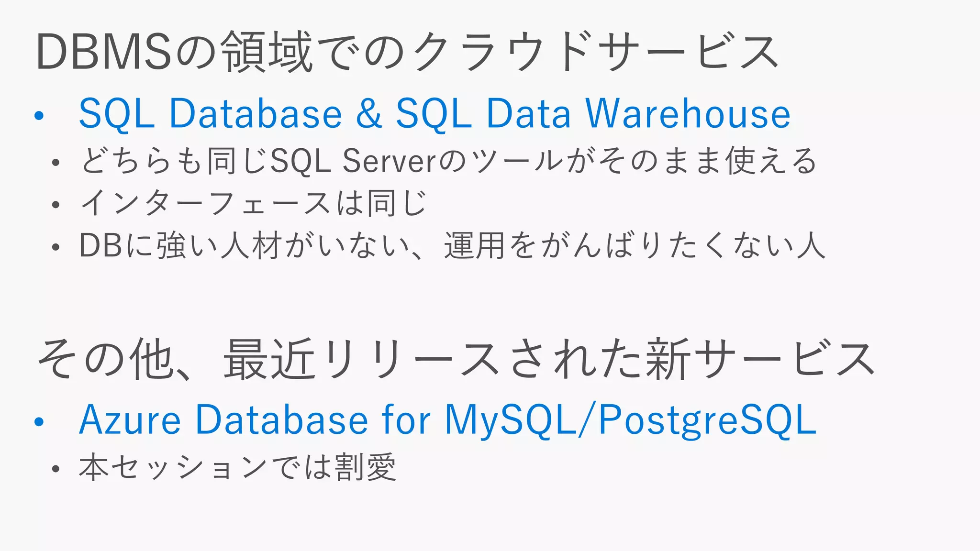Click the line beginning 'DBに強い人材がいない'
Image resolution: width=980 pixels, height=551 pixels.
453,245
